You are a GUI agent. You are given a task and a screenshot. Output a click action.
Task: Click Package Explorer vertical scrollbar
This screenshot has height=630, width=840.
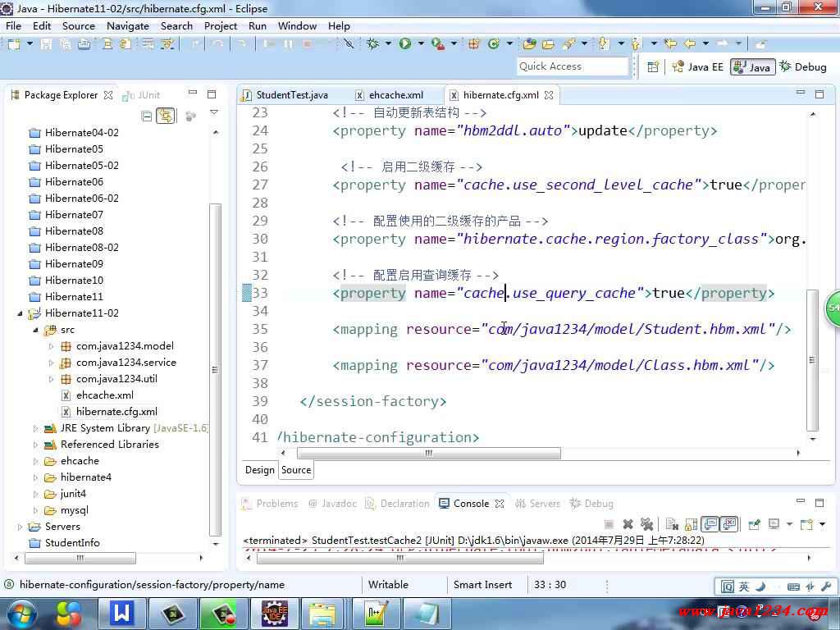(216, 370)
